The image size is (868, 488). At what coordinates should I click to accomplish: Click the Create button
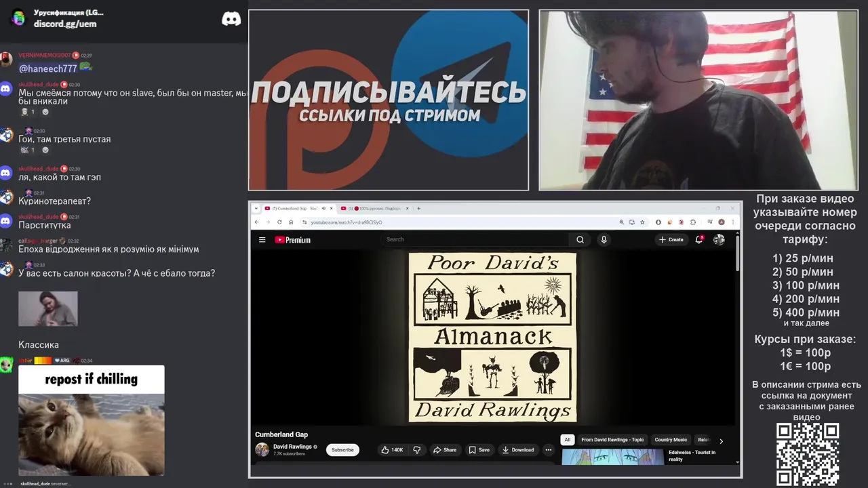point(671,239)
